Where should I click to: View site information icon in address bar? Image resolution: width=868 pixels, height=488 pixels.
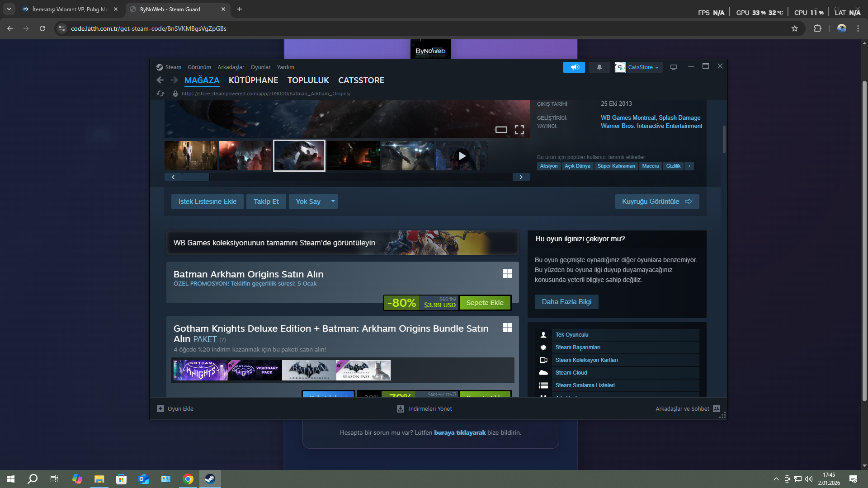pyautogui.click(x=62, y=28)
